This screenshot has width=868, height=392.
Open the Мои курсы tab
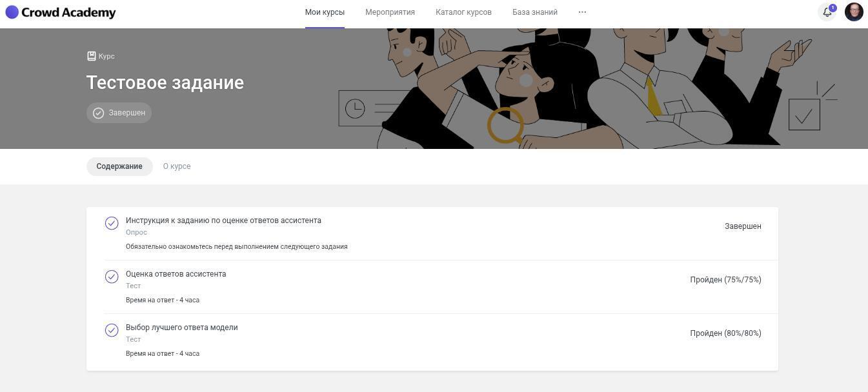(325, 12)
